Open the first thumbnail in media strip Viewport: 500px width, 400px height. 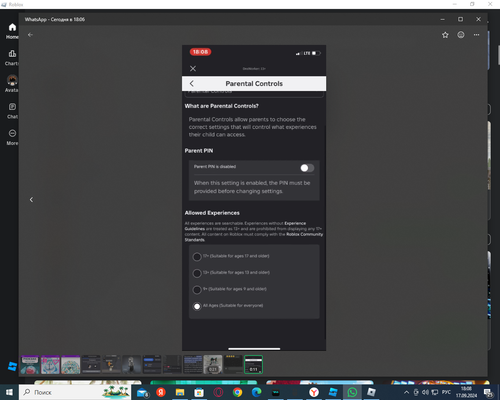point(30,365)
